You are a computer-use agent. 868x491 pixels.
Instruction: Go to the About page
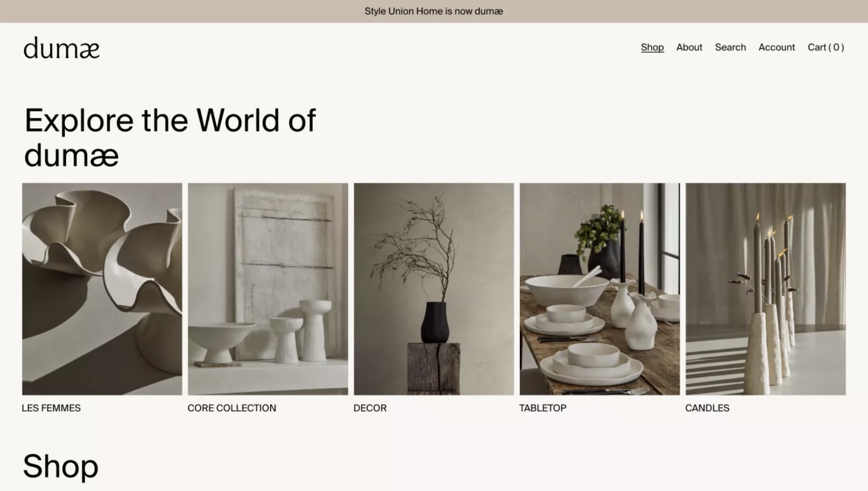(689, 47)
